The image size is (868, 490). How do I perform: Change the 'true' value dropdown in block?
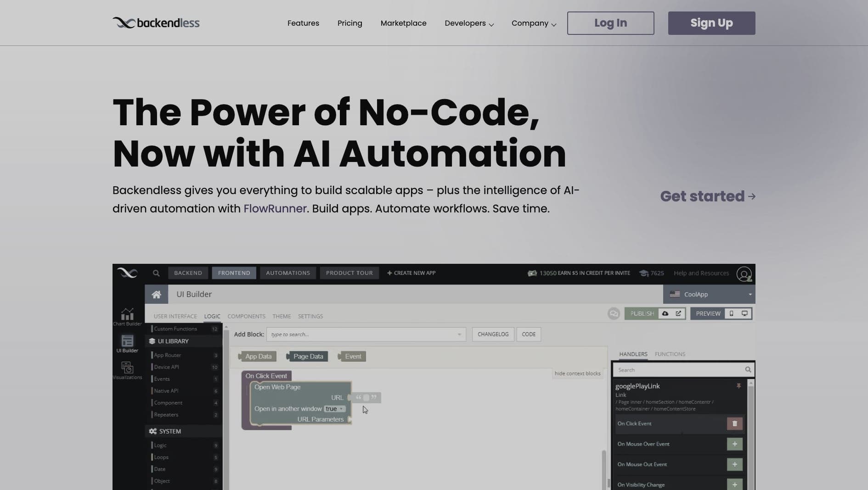click(x=334, y=409)
